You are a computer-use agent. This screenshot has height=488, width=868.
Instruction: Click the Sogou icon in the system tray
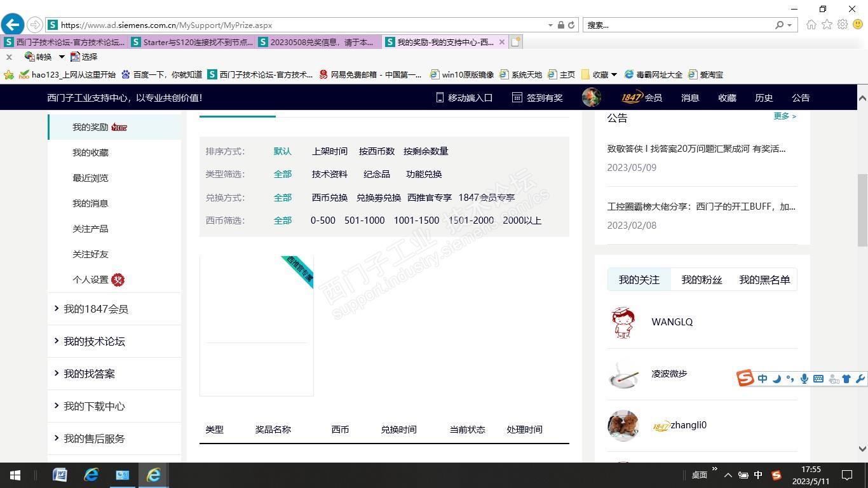point(776,475)
